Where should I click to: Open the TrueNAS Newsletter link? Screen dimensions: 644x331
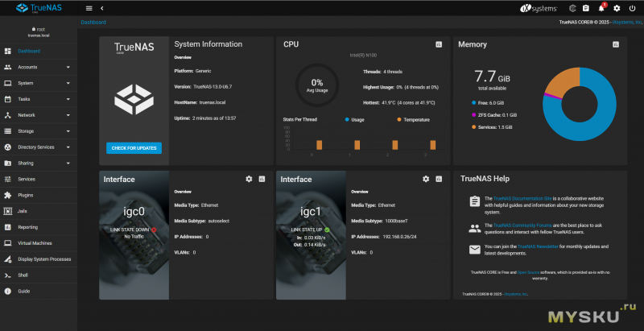click(x=538, y=246)
